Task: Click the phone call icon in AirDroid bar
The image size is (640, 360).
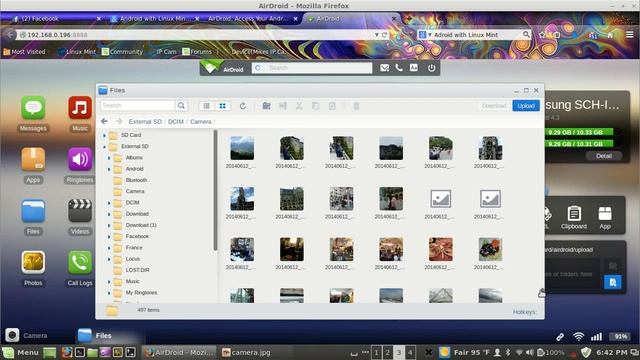Action: click(399, 68)
